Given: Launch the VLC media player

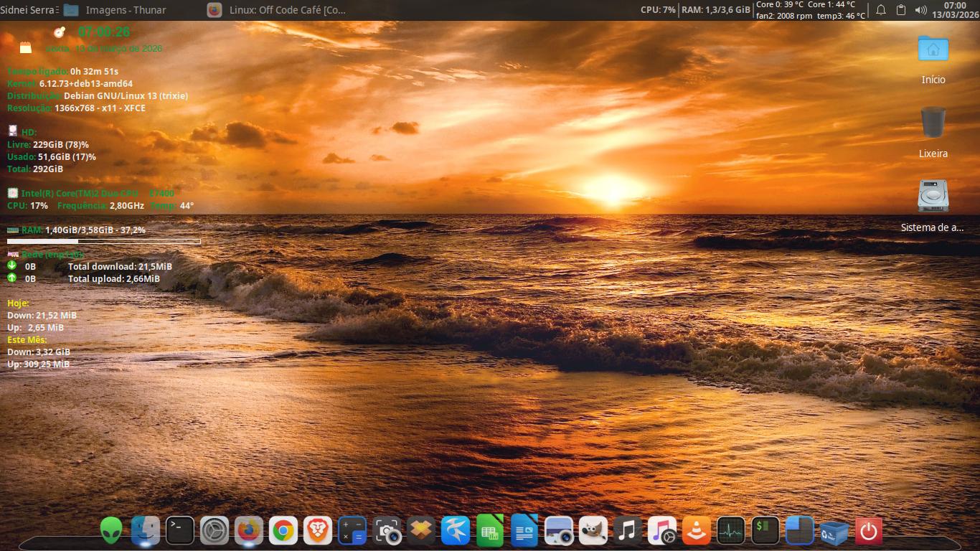Looking at the screenshot, I should [696, 531].
